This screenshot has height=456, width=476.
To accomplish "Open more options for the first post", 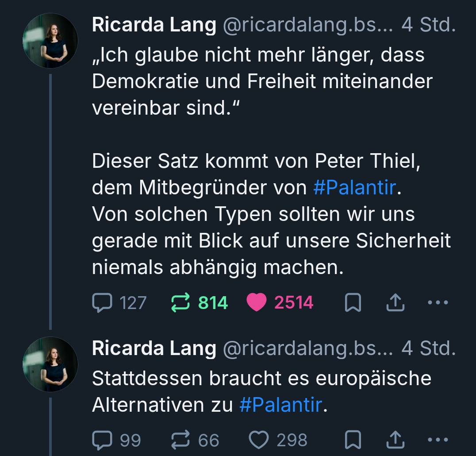I will click(x=438, y=303).
